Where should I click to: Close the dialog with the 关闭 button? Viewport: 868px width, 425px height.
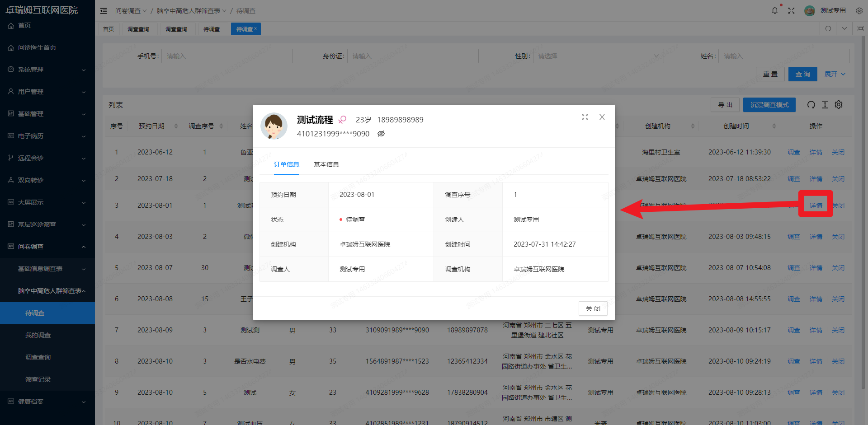click(593, 308)
